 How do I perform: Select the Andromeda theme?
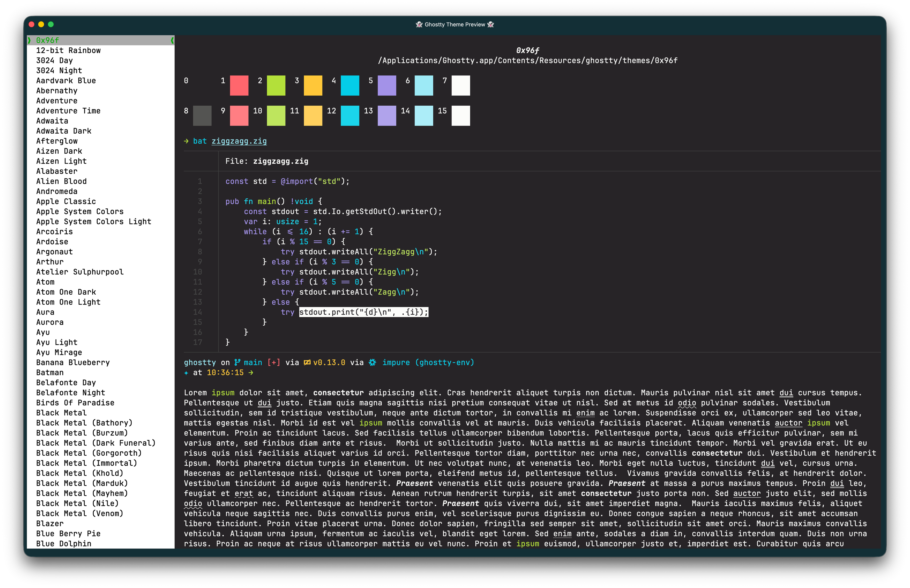[57, 191]
